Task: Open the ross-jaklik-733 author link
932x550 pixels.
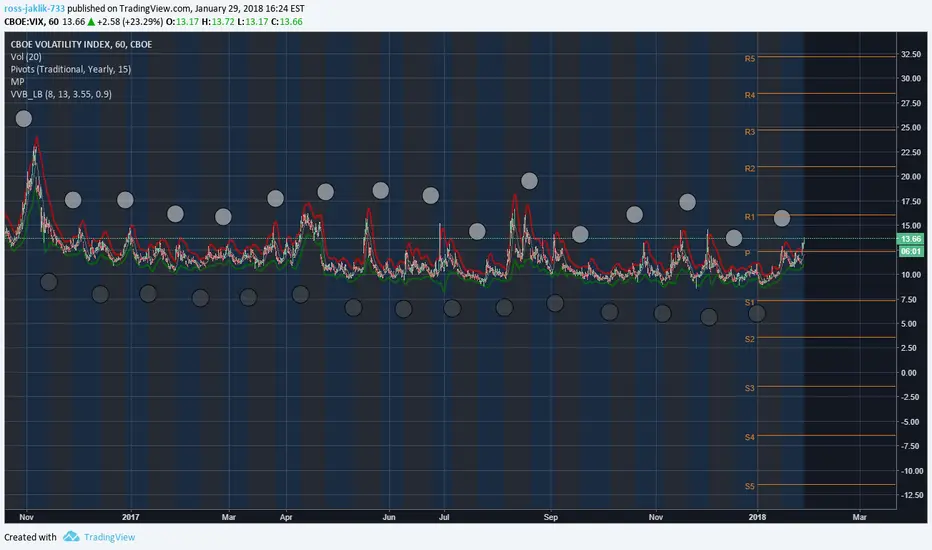Action: (x=34, y=9)
